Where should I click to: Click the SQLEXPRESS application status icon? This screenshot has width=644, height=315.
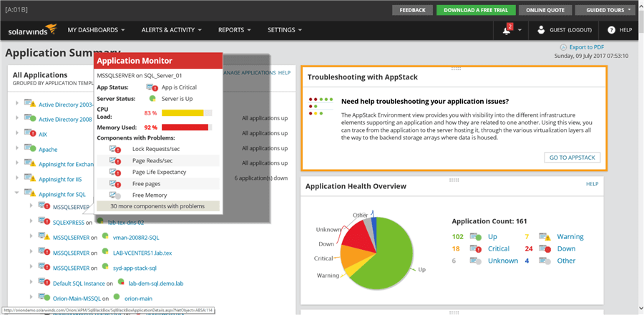(x=44, y=221)
